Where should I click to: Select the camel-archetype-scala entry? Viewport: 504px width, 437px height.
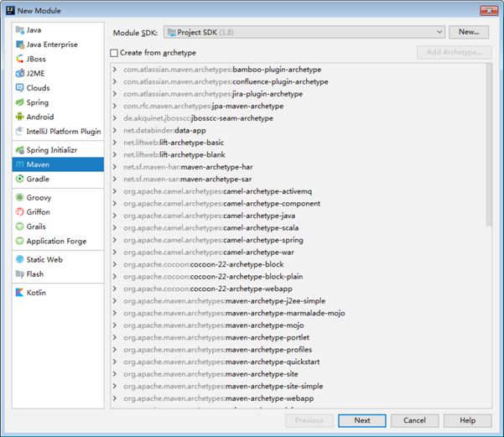pyautogui.click(x=210, y=228)
